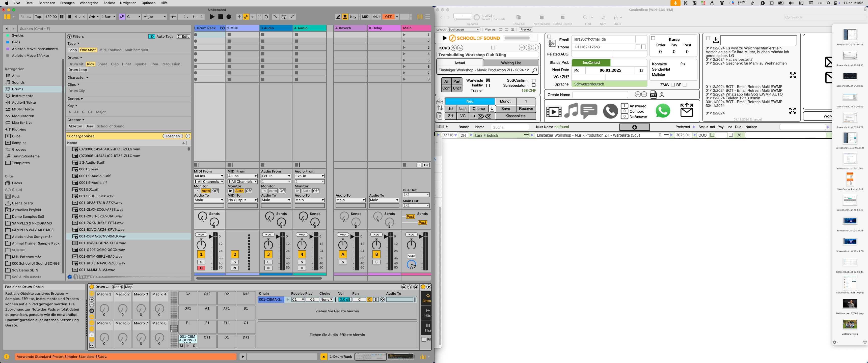Open the Receive C1 dropdown in chain
The image size is (868, 363).
tap(298, 300)
